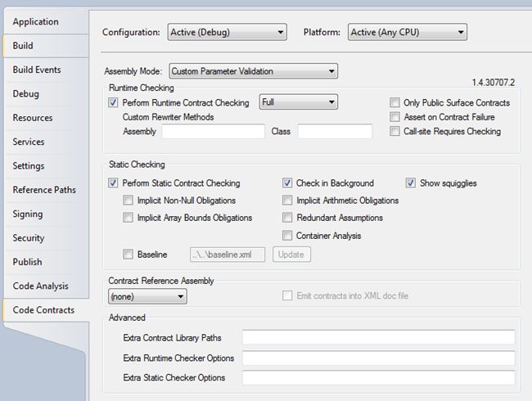Check Call-site Requires Checking
The width and height of the screenshot is (532, 401).
pyautogui.click(x=394, y=131)
